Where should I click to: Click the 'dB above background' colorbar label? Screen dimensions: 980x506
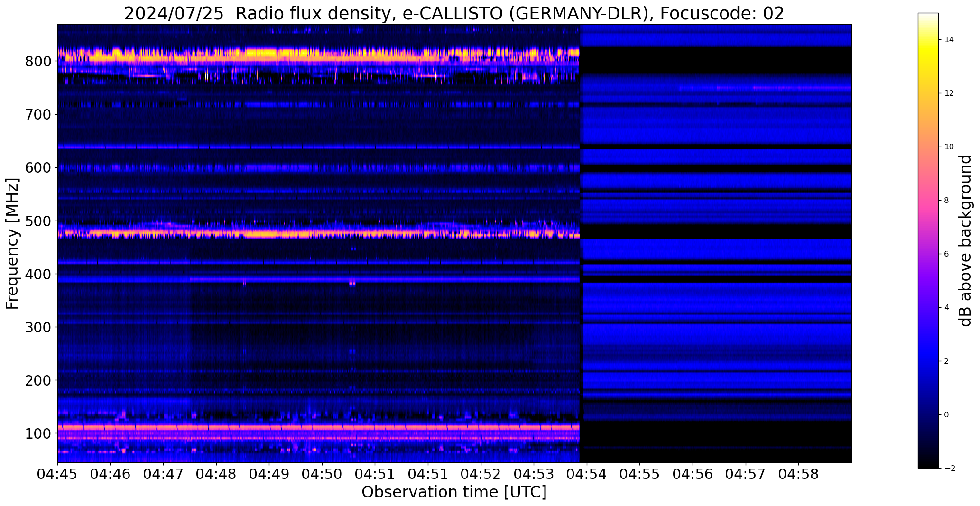[965, 241]
